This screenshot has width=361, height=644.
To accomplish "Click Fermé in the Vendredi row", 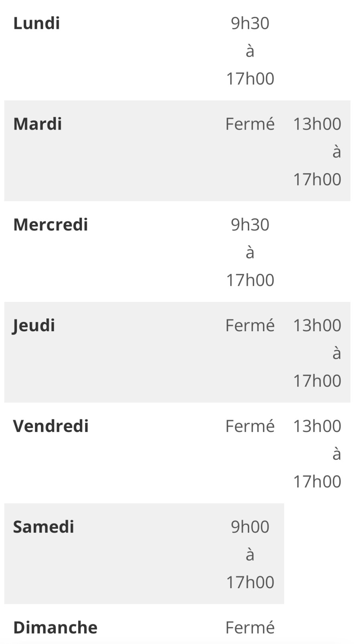I will click(250, 426).
